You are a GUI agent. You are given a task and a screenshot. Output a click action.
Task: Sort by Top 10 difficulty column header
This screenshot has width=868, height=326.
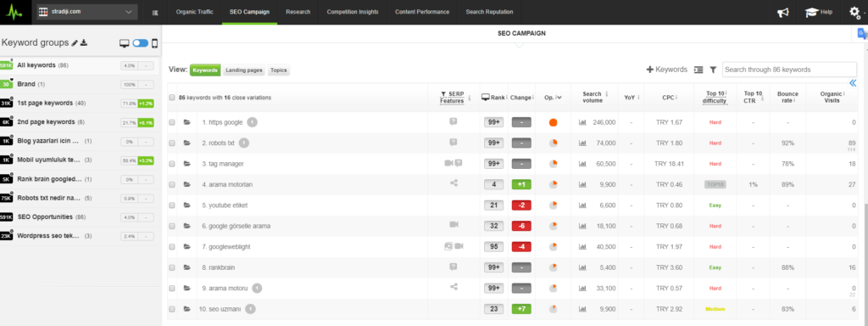coord(715,98)
